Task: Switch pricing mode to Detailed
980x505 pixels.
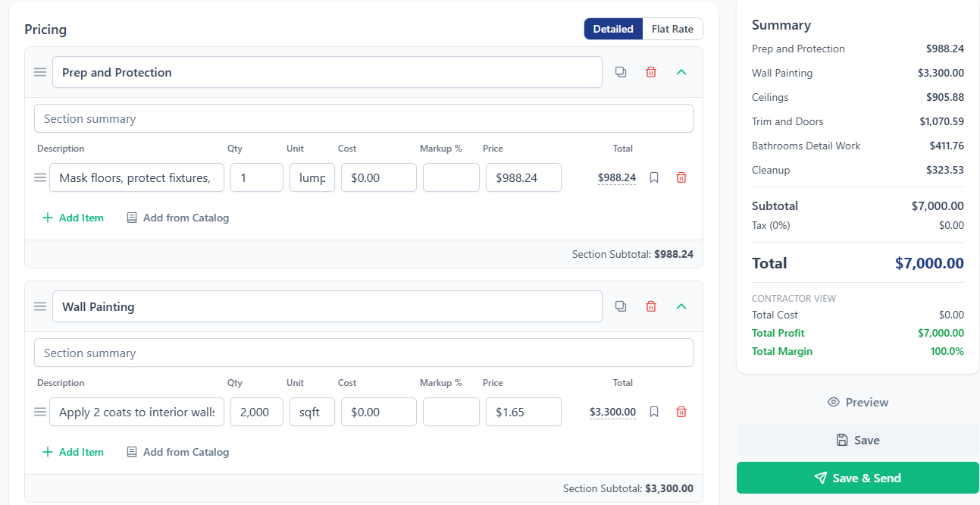Action: 613,29
